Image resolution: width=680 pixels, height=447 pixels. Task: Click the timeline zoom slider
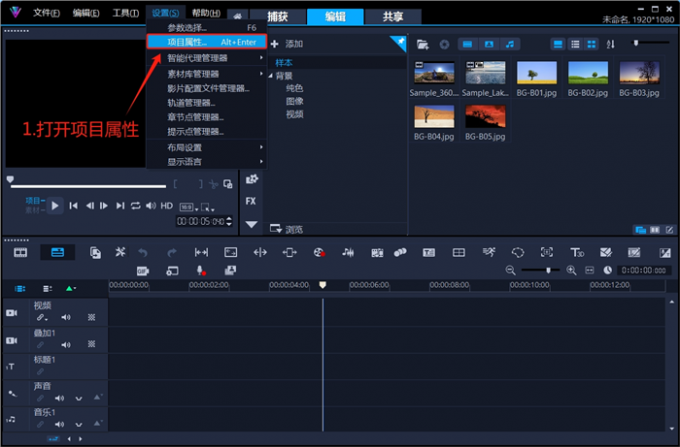(547, 270)
